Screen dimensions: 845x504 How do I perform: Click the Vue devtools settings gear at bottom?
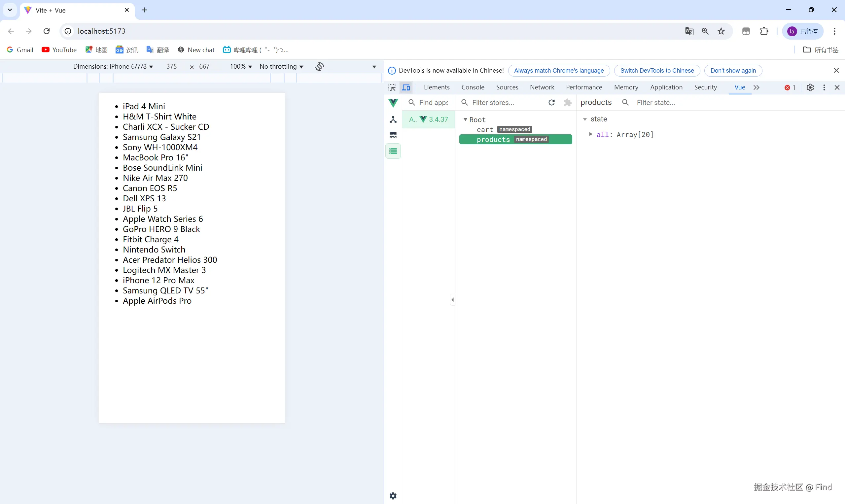click(x=393, y=496)
